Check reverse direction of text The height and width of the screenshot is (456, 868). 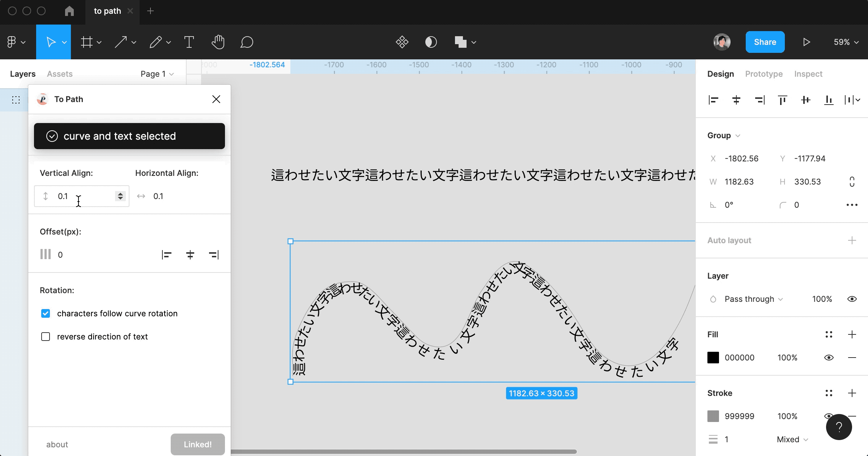point(46,337)
